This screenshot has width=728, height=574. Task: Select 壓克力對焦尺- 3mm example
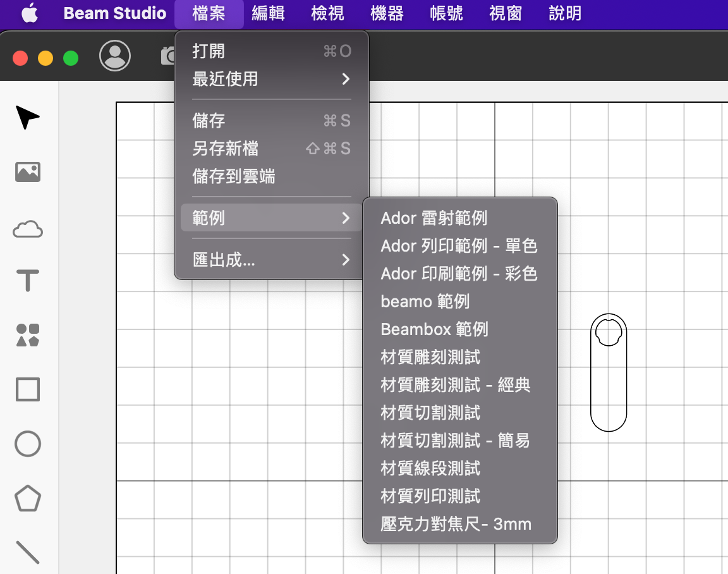point(459,524)
